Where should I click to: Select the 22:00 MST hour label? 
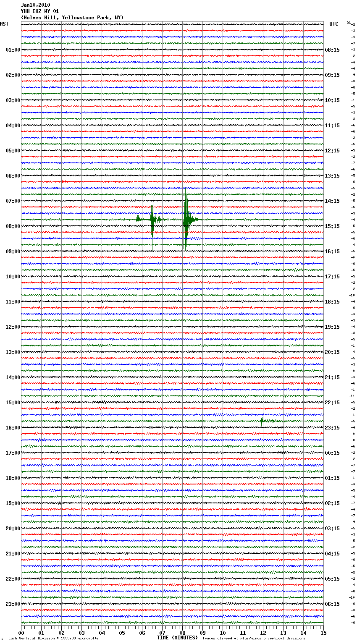tap(13, 579)
